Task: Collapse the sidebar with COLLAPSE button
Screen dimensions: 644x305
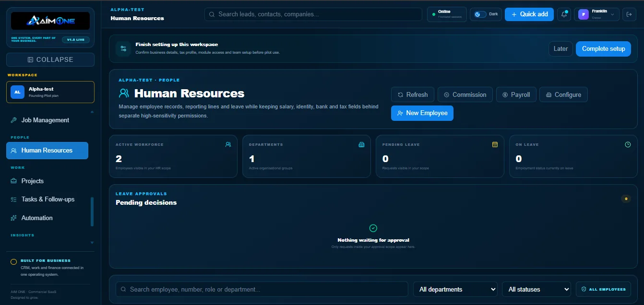Action: click(x=50, y=59)
